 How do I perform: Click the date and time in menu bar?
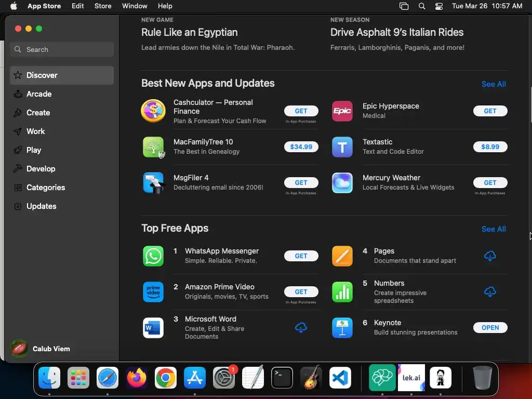click(x=487, y=6)
